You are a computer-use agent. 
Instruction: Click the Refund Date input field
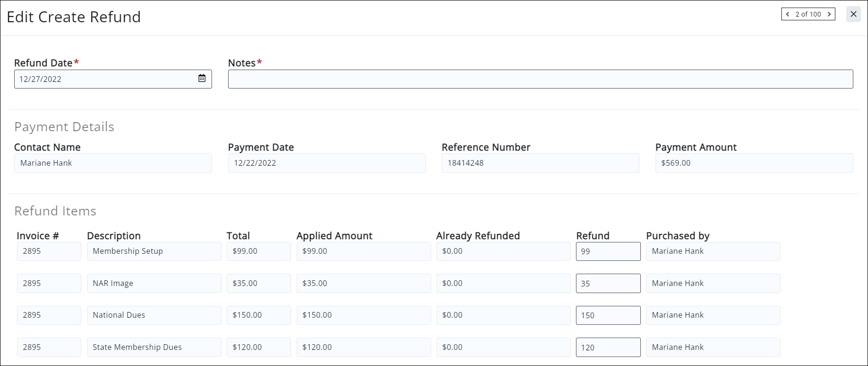[x=104, y=79]
